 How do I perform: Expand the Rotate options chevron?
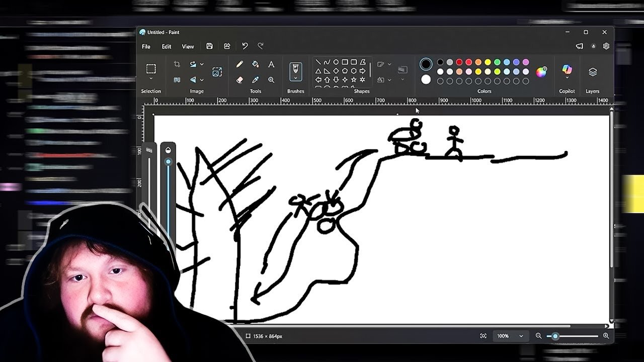coord(202,64)
